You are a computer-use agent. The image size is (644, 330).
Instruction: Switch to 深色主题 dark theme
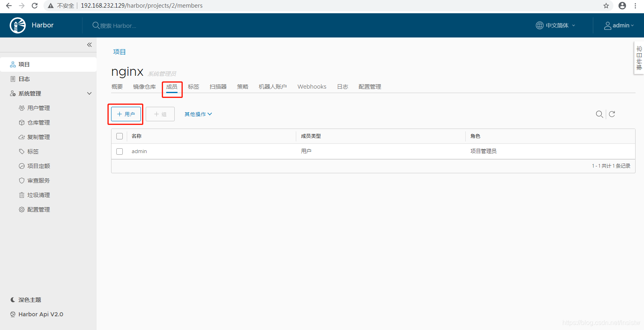point(26,300)
